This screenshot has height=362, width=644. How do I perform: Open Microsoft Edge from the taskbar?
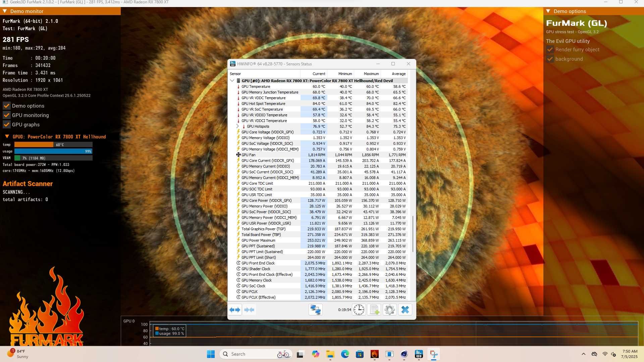coord(345,354)
